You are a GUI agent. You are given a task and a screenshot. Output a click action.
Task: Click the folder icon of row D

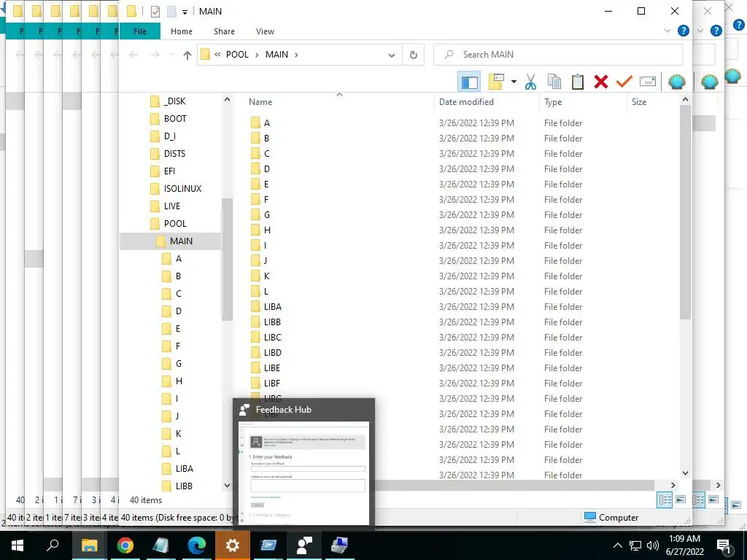(255, 169)
